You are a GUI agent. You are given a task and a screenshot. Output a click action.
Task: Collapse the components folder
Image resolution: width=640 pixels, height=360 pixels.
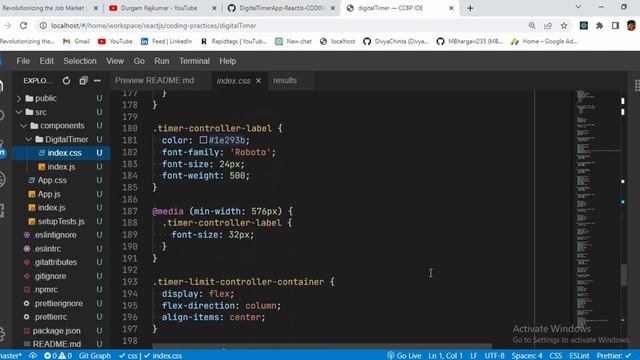pyautogui.click(x=61, y=126)
